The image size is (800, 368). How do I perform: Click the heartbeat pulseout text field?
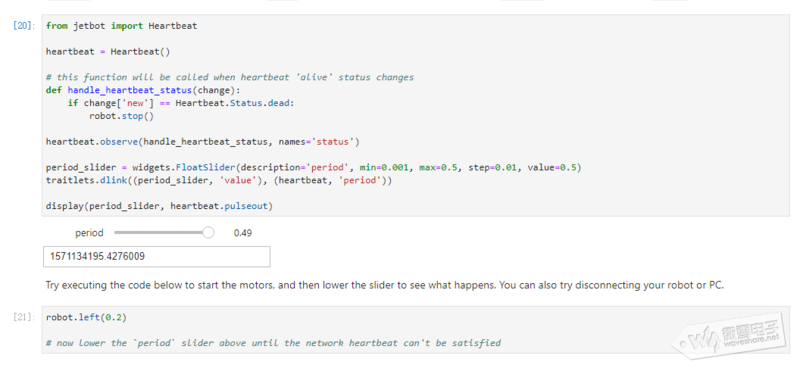(x=157, y=257)
